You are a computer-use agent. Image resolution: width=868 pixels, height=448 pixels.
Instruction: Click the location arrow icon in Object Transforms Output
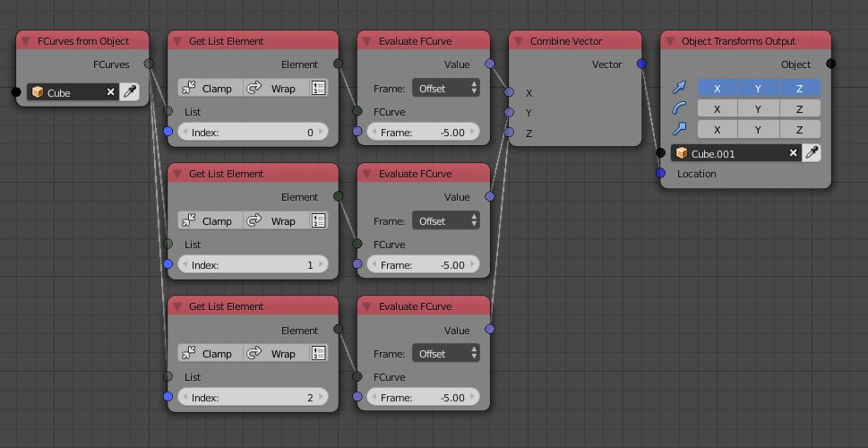(x=679, y=88)
